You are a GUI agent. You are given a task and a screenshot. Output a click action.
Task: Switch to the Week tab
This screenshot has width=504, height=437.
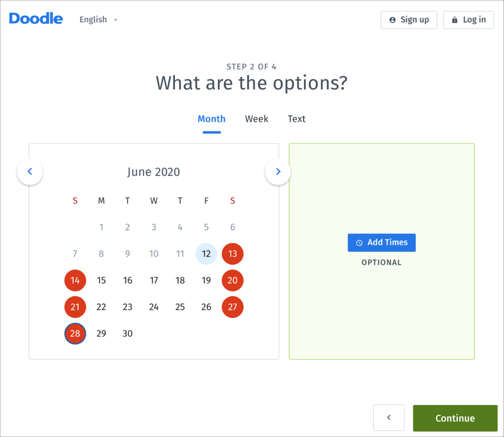click(x=256, y=119)
